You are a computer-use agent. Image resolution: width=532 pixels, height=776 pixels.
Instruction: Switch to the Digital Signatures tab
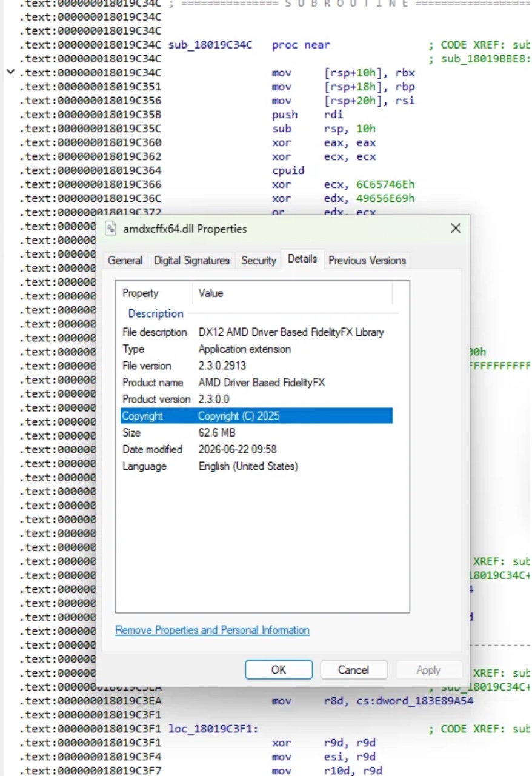tap(191, 260)
